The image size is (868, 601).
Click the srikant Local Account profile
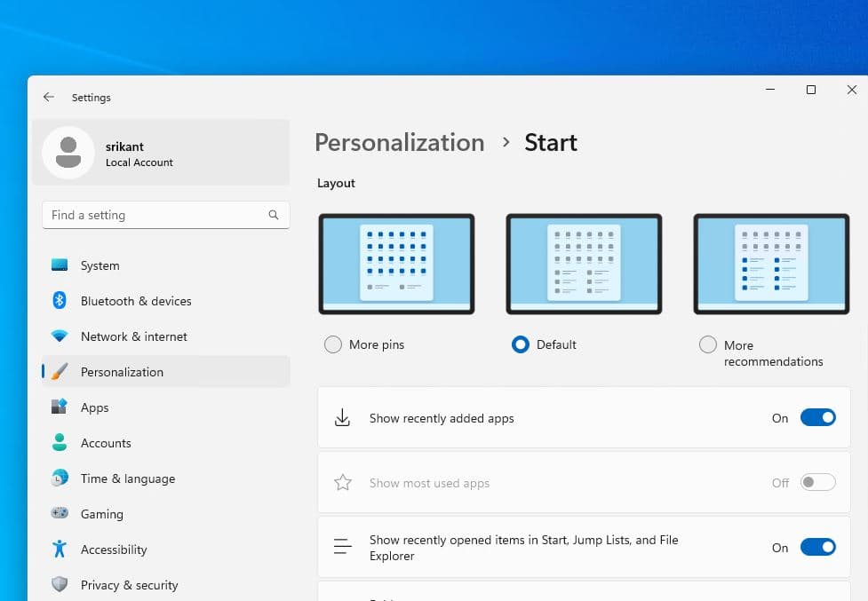(161, 153)
